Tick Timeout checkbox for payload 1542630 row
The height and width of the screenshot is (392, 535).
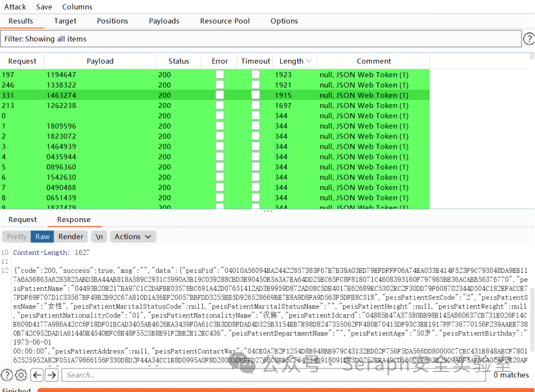pos(256,177)
